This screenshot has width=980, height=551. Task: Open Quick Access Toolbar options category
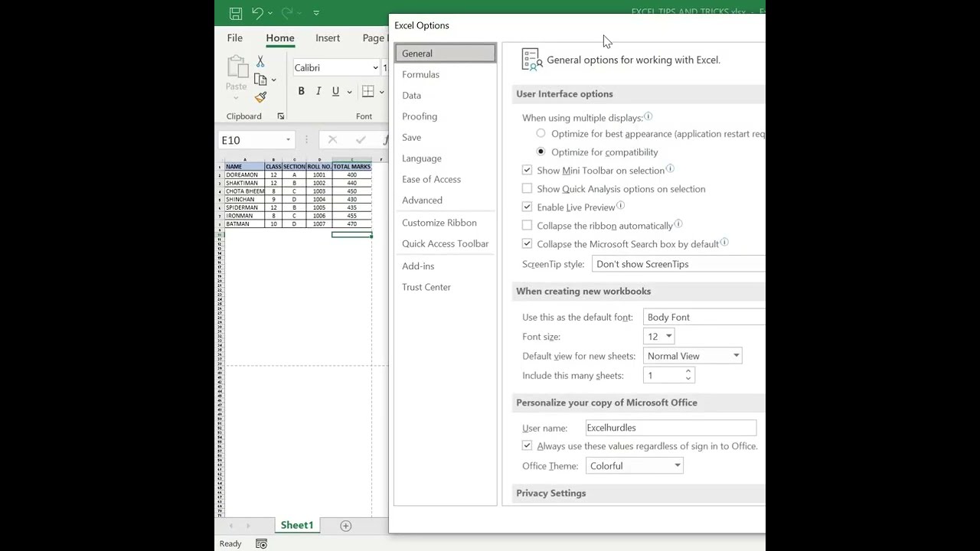445,244
